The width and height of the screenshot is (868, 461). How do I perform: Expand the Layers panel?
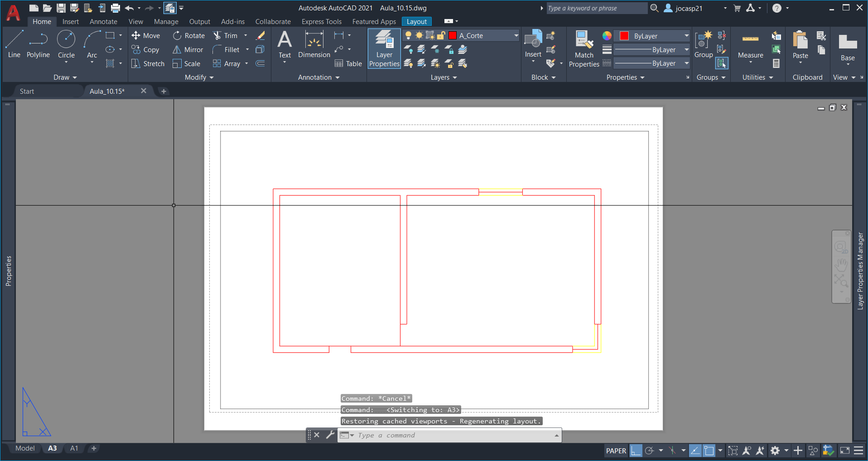click(x=444, y=77)
